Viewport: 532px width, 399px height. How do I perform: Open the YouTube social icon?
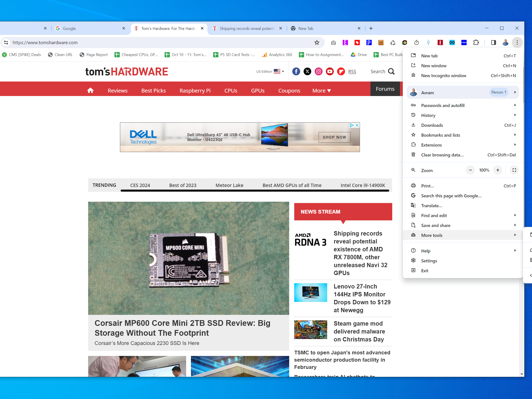point(330,71)
